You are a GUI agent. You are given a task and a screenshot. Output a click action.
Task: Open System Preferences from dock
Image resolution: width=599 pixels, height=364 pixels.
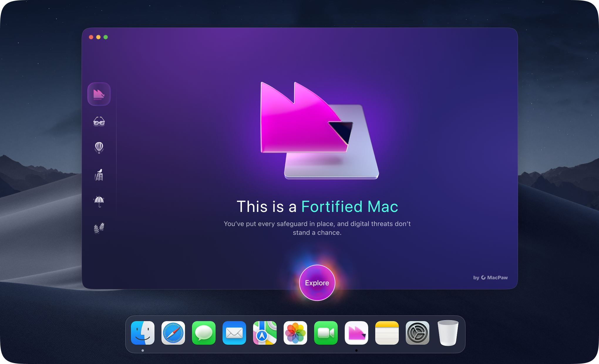[418, 333]
